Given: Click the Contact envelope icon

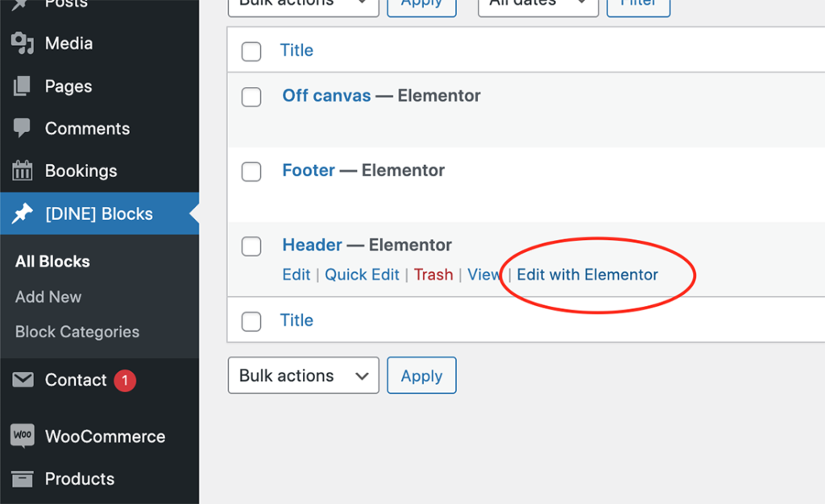Looking at the screenshot, I should (x=23, y=379).
